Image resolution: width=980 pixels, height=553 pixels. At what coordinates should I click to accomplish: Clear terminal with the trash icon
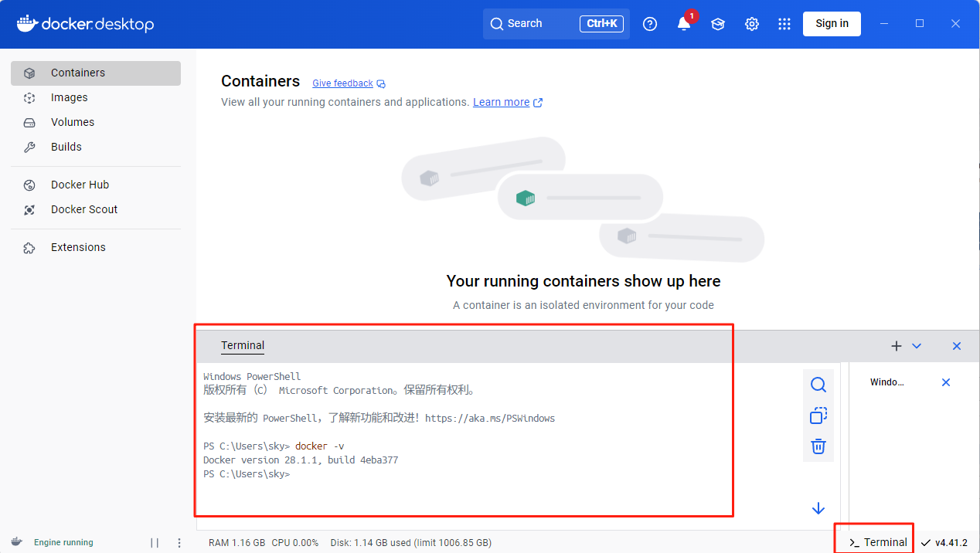click(x=818, y=446)
